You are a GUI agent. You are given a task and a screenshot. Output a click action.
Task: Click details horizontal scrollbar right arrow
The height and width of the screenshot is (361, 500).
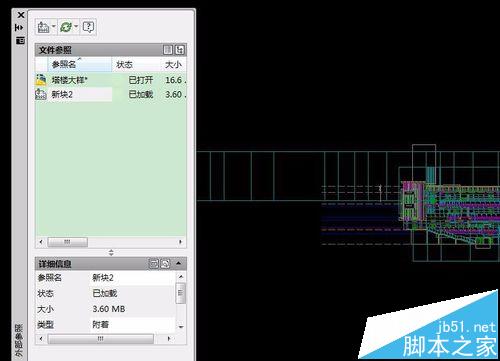click(169, 339)
